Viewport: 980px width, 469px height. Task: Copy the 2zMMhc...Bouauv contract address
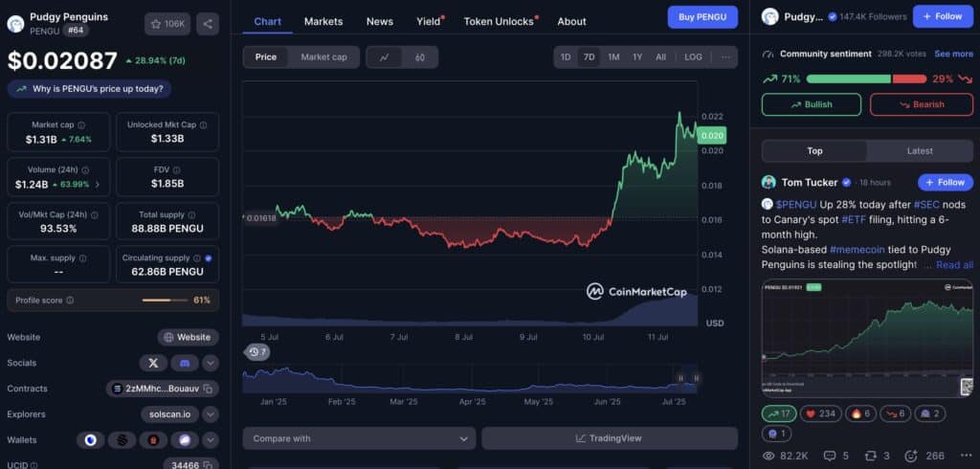(208, 389)
